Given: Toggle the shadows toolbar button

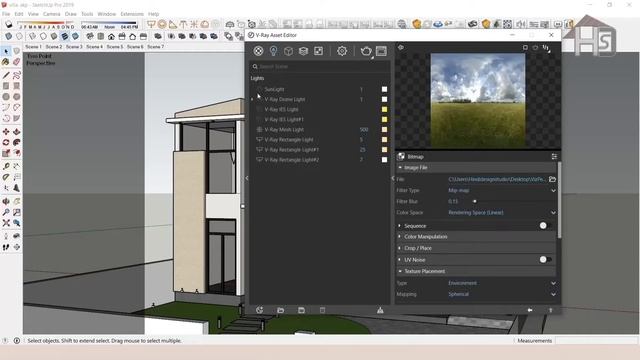Looking at the screenshot, I should (x=9, y=25).
